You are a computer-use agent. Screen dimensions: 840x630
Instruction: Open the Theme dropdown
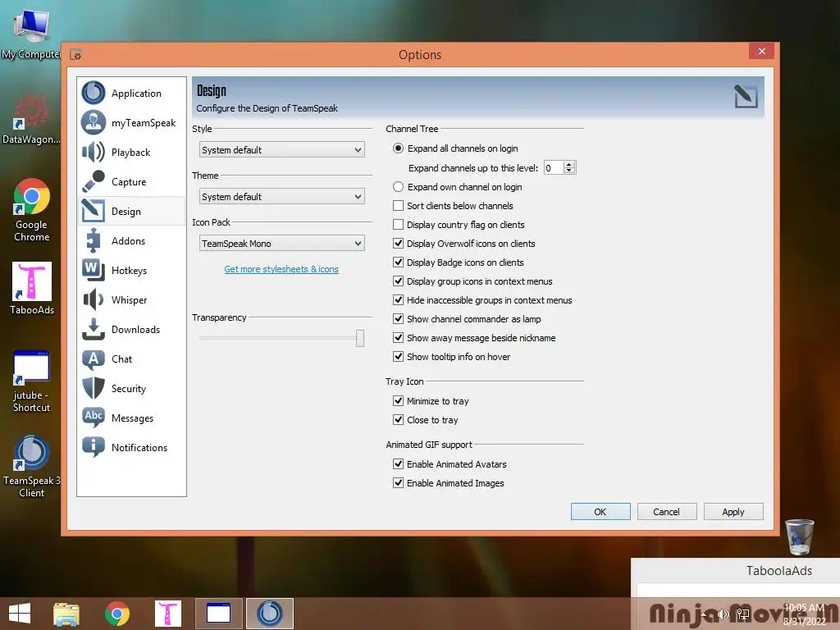pos(282,197)
